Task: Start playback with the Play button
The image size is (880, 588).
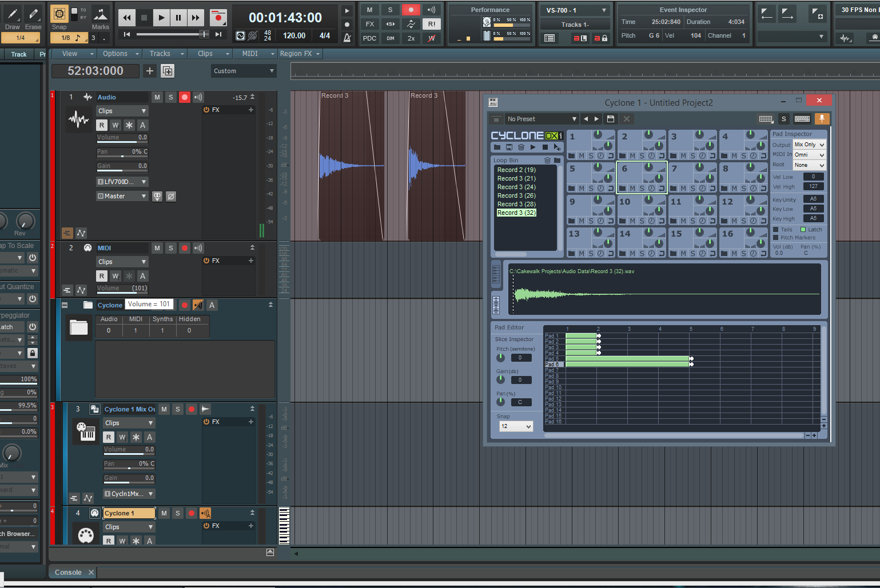Action: (161, 18)
